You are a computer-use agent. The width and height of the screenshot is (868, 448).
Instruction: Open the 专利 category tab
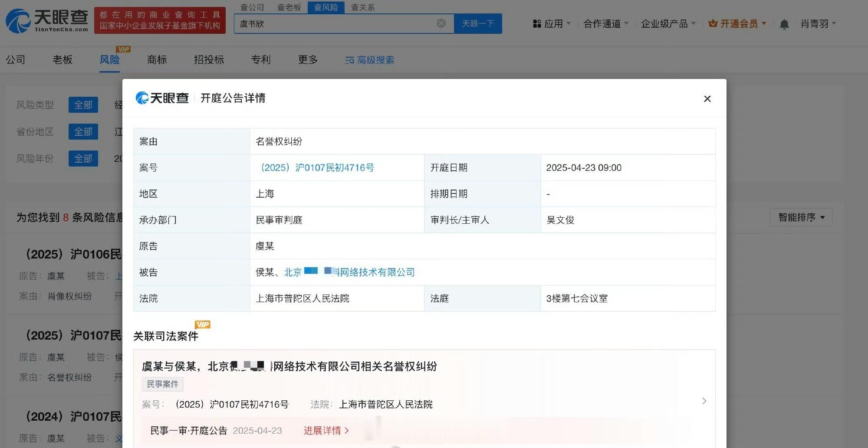pos(261,60)
